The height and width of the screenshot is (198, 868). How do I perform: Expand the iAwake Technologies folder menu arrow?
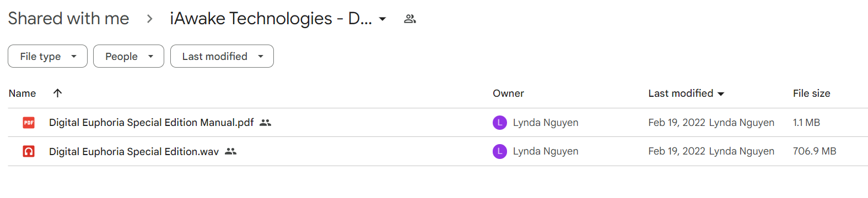click(382, 19)
